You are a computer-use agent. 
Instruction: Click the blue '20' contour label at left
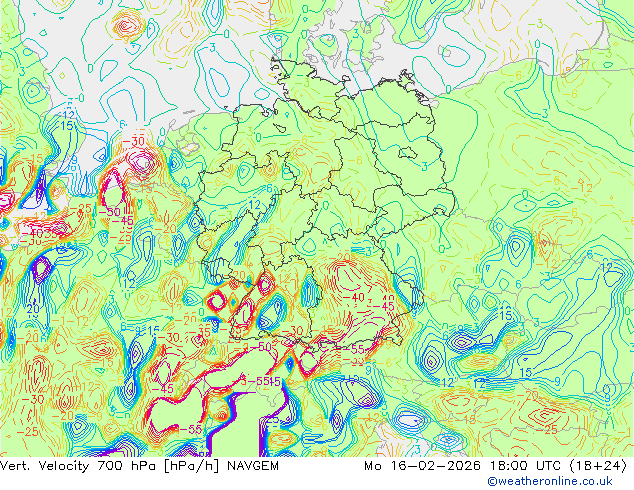coord(33,310)
